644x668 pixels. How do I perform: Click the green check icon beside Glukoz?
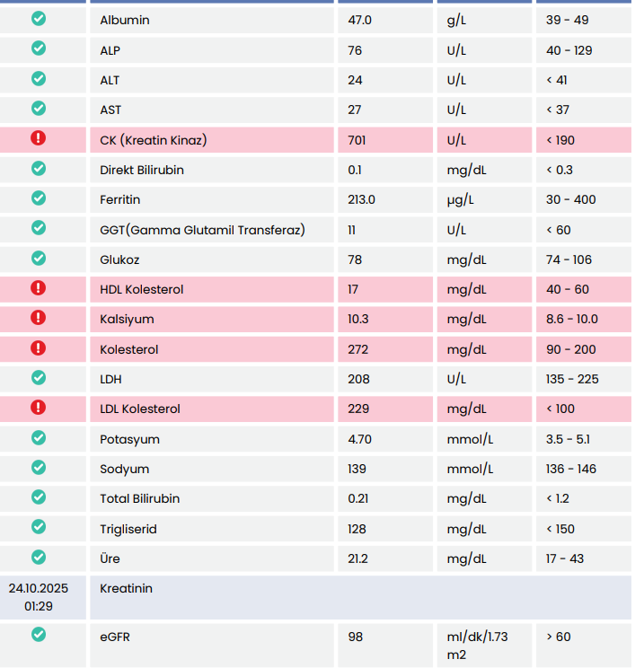pos(39,259)
